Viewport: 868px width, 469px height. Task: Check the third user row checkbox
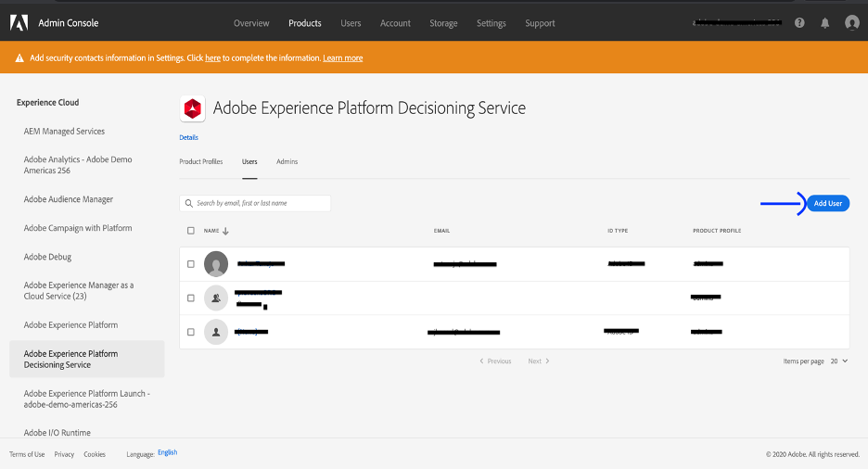pos(191,332)
